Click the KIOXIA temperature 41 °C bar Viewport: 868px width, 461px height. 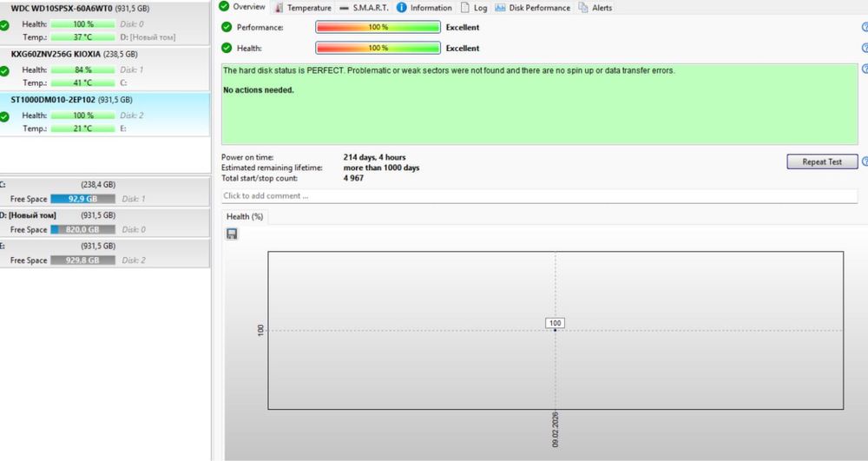83,83
